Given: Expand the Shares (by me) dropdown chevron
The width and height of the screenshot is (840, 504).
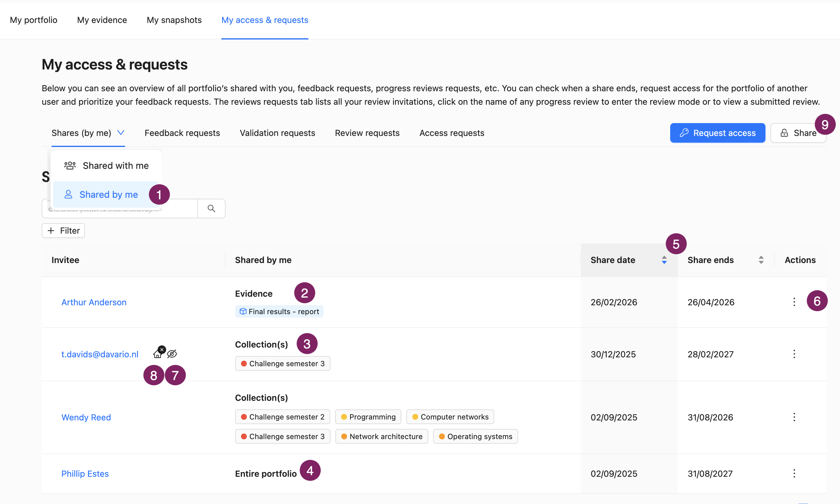Looking at the screenshot, I should pos(121,133).
